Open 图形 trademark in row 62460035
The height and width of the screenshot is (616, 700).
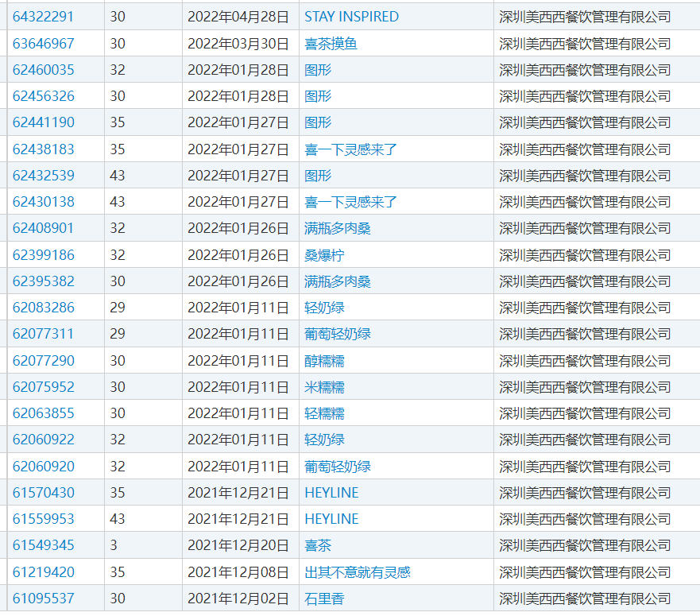click(x=318, y=70)
